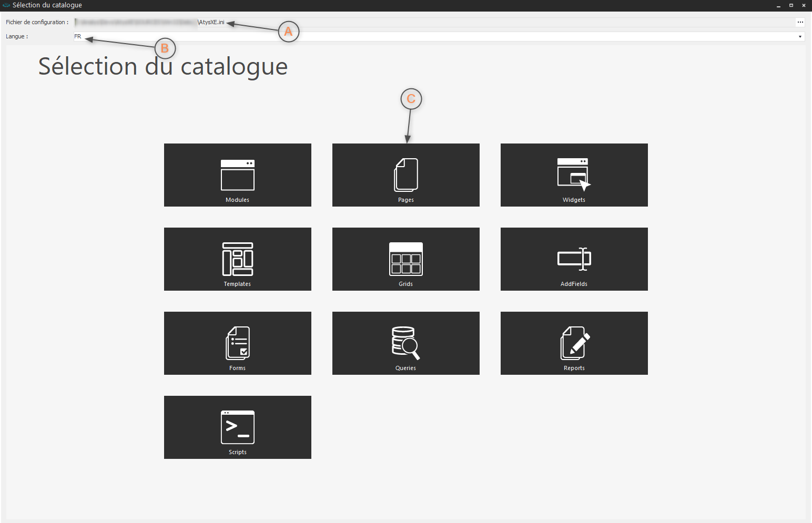The width and height of the screenshot is (812, 523).
Task: Minimize the Sélection du catalogue window
Action: 778,5
